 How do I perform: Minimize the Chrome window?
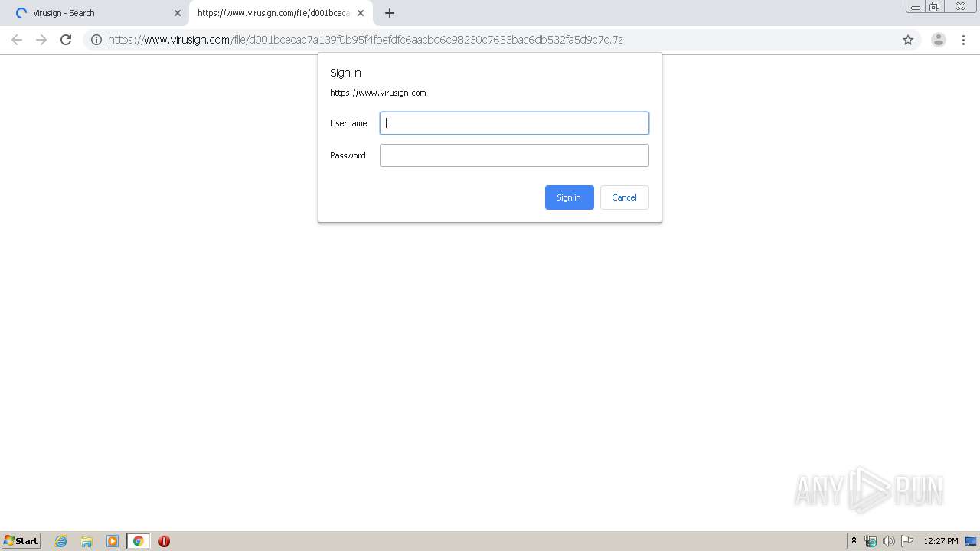coord(916,7)
